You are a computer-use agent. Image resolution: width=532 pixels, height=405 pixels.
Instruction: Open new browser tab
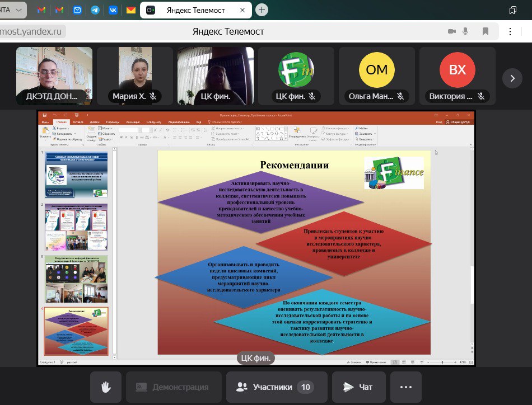(x=262, y=10)
